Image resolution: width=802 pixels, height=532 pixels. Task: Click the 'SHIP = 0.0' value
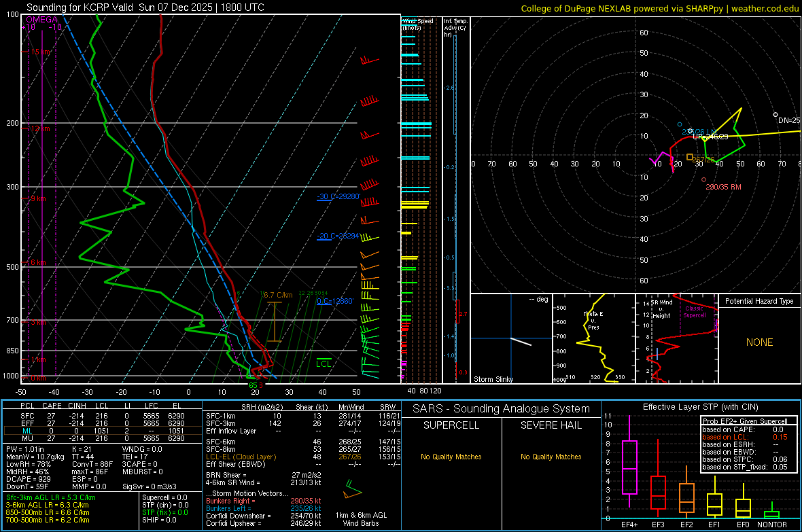159,520
